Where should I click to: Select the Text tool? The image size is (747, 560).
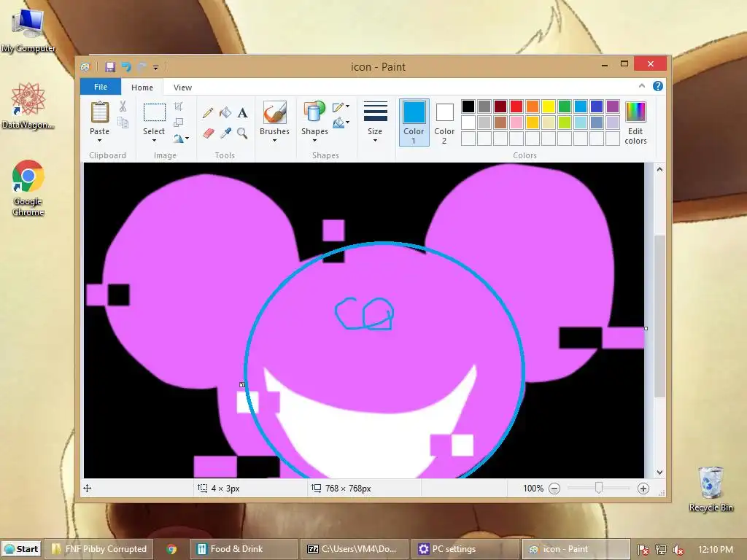[x=242, y=113]
